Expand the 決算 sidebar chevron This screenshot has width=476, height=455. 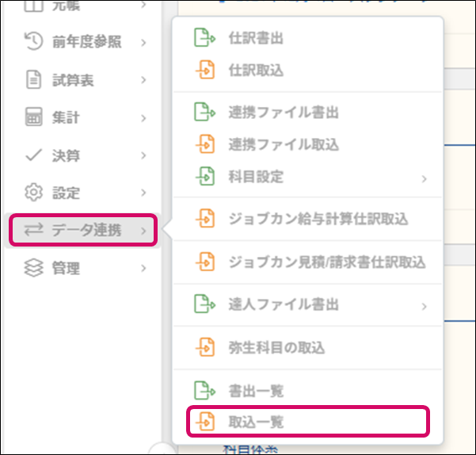(x=143, y=155)
